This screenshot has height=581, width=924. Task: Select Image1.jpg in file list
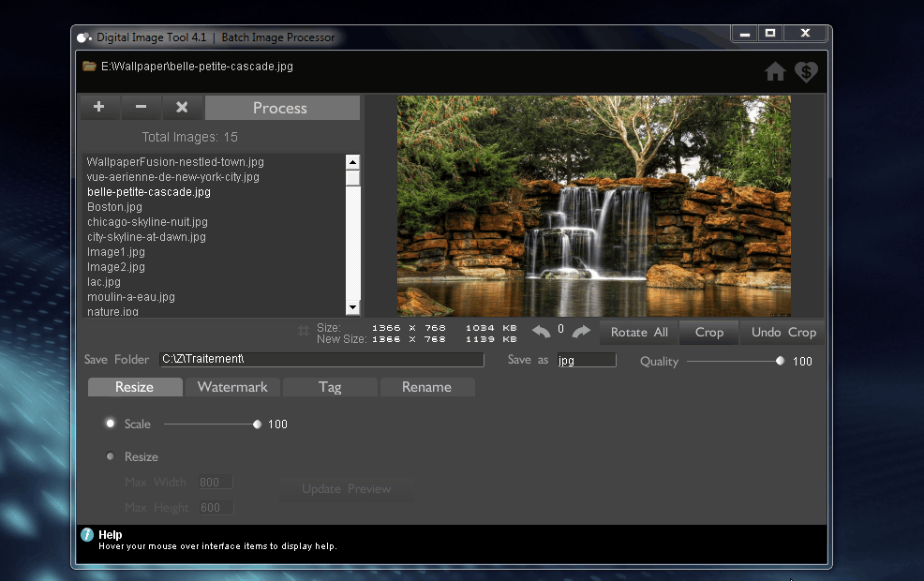pyautogui.click(x=115, y=252)
